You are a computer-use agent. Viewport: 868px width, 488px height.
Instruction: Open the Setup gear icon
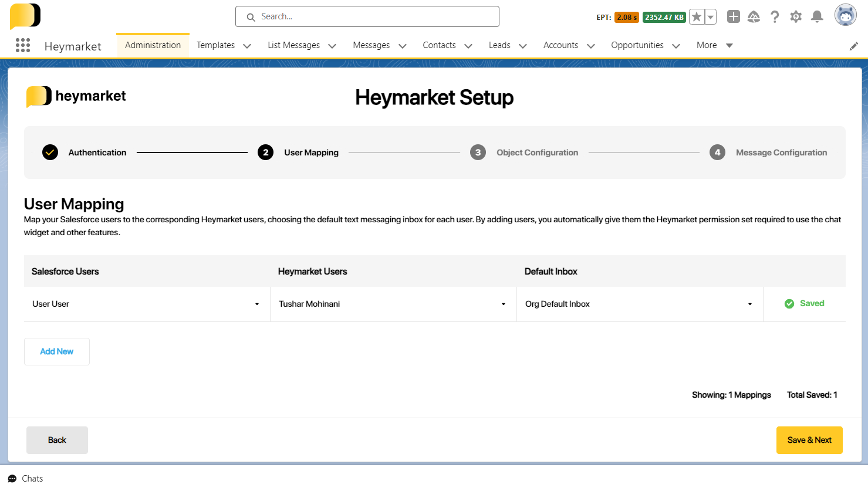(x=796, y=16)
